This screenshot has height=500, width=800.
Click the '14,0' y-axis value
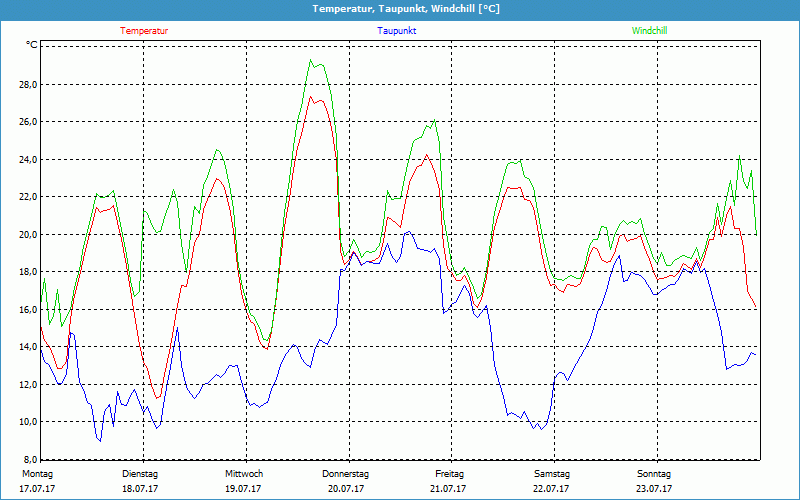28,347
